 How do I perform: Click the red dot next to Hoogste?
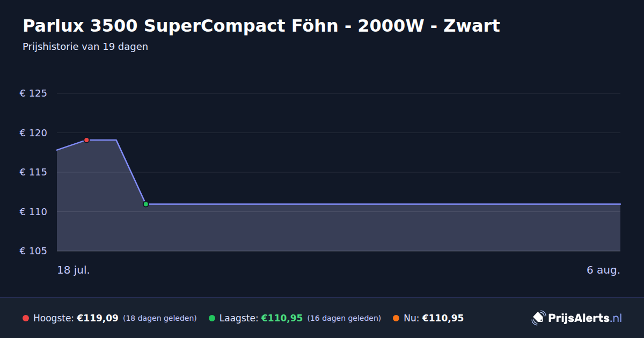pyautogui.click(x=26, y=318)
